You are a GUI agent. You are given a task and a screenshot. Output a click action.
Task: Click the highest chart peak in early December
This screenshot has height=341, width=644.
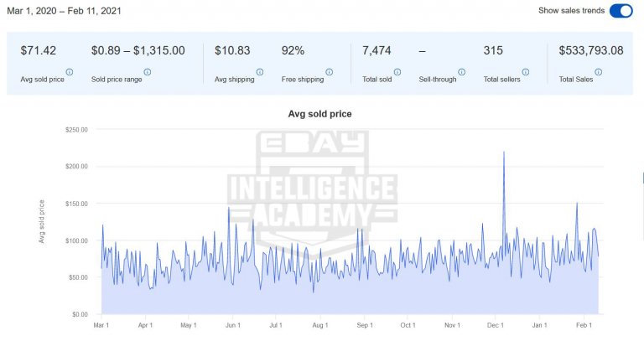(504, 152)
